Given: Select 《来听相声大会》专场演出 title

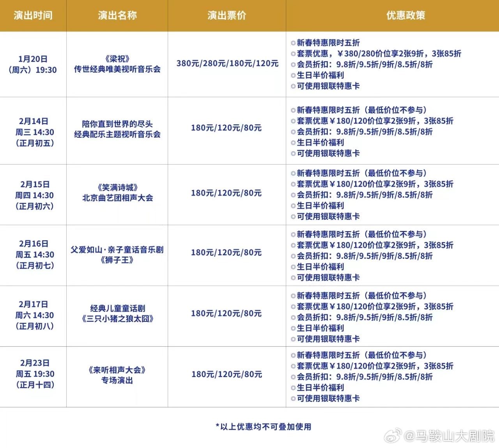Looking at the screenshot, I should tap(117, 375).
